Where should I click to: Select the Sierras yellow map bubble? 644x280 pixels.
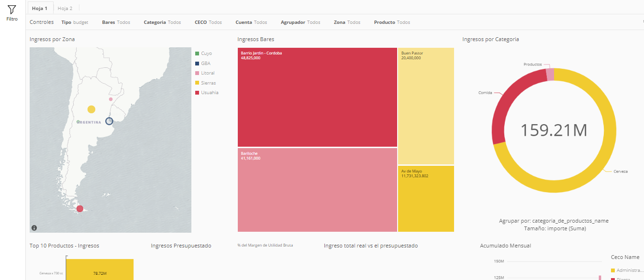(91, 109)
